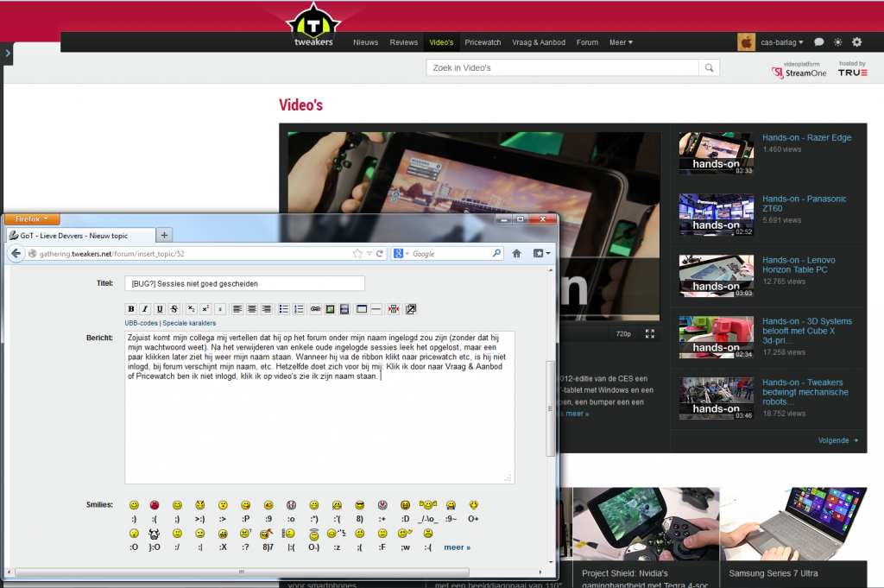This screenshot has height=588, width=884.
Task: Apply italic formatting in message editor
Action: 146,309
